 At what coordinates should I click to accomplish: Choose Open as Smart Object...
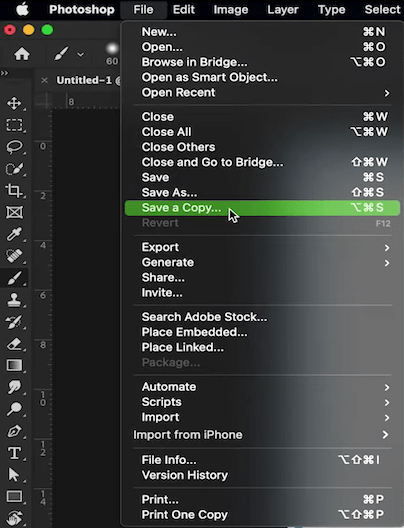click(x=263, y=77)
